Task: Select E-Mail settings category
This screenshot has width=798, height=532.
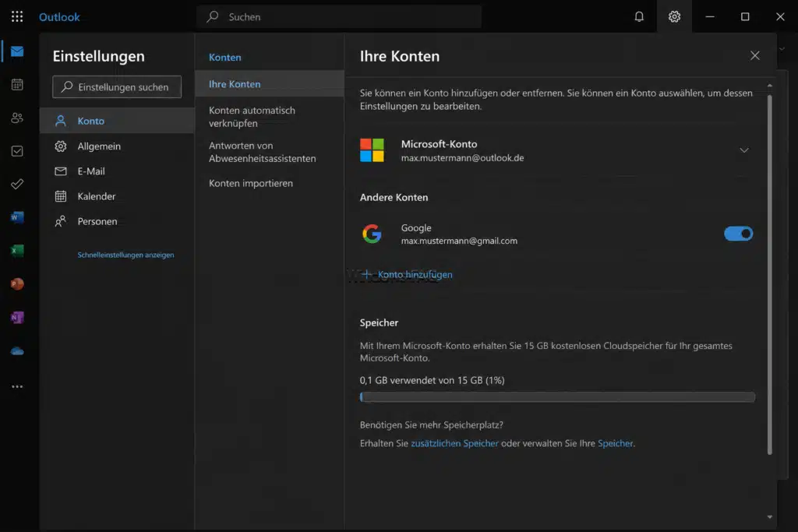Action: [117, 171]
